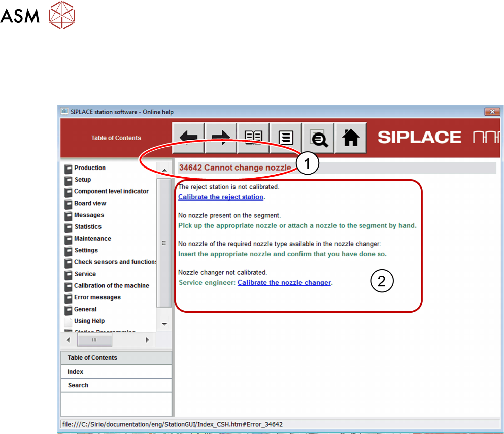
Task: Open the Settings topic
Action: click(x=86, y=250)
